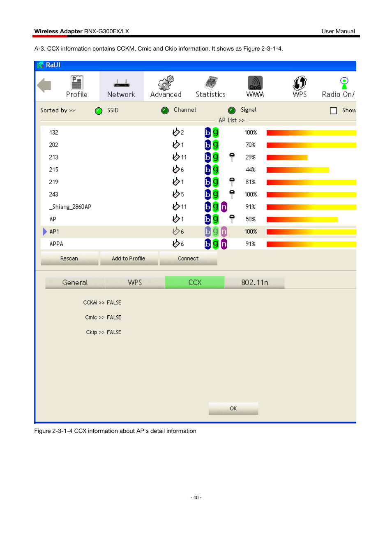Select _Shiang_2860AP in AP list
Screen dimensions: 392x555
(198, 207)
